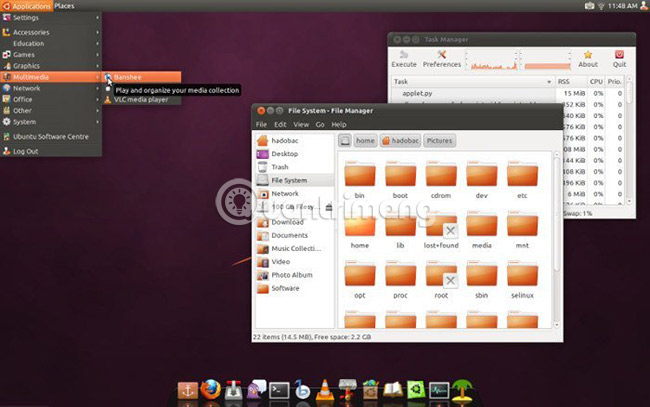Open the terminal icon in the dock

coord(280,390)
